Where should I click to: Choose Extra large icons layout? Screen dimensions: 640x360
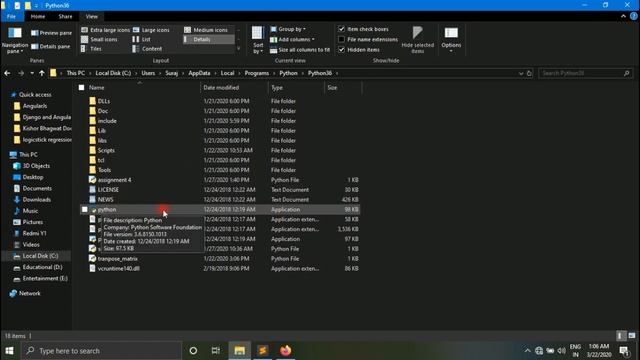pos(105,30)
